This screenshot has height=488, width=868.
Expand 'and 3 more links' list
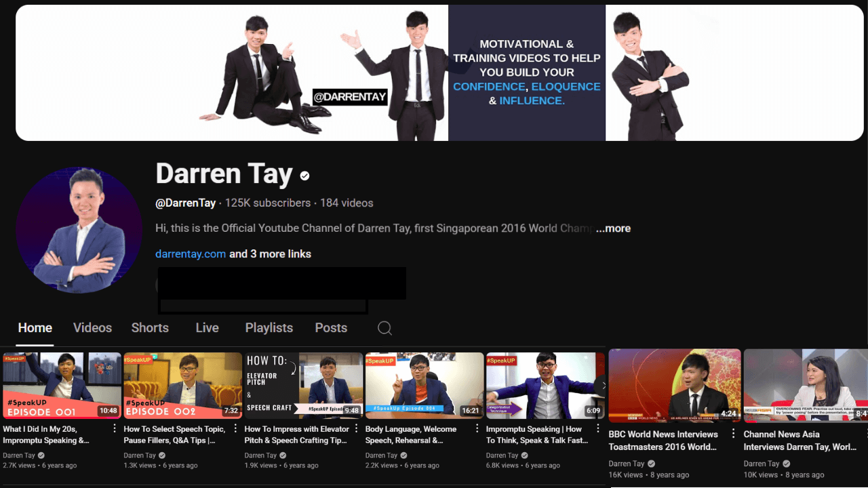(x=270, y=254)
